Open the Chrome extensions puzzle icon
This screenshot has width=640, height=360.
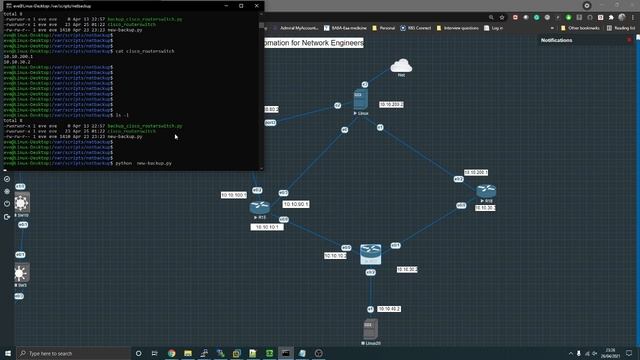611,17
